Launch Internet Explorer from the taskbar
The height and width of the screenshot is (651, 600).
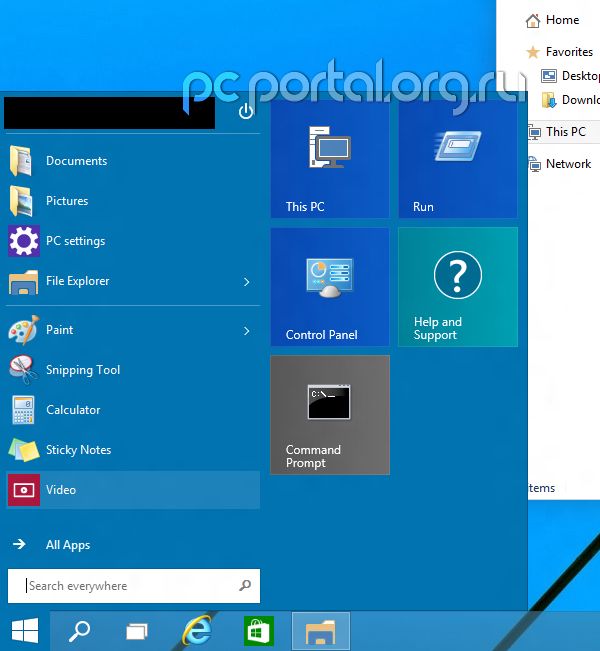click(197, 631)
